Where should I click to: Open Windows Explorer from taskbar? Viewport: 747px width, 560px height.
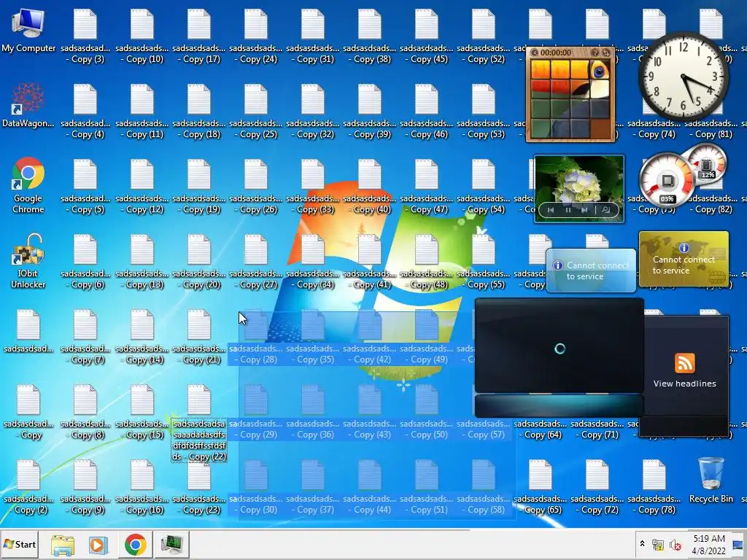click(63, 544)
